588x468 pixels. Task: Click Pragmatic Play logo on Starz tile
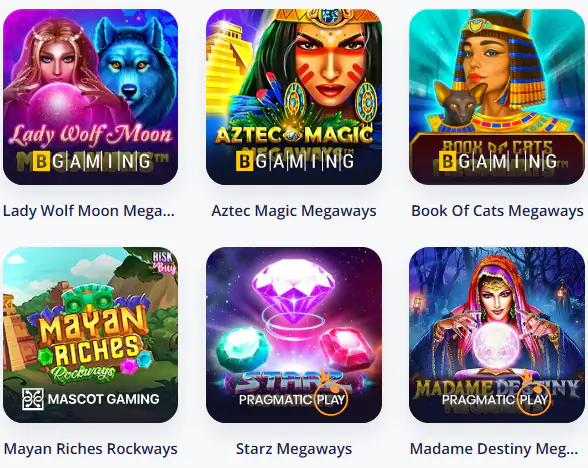[x=294, y=398]
